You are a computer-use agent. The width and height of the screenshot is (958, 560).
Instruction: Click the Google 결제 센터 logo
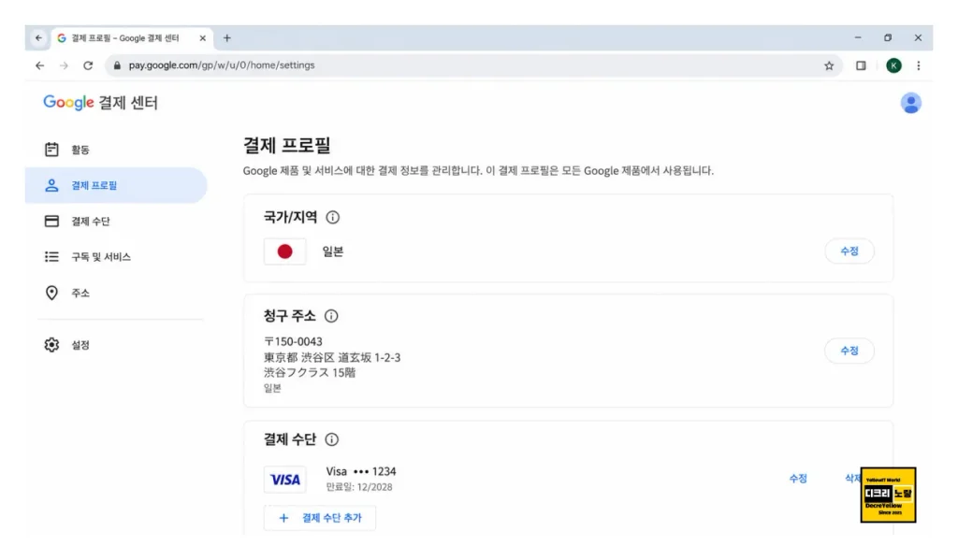[x=101, y=103]
